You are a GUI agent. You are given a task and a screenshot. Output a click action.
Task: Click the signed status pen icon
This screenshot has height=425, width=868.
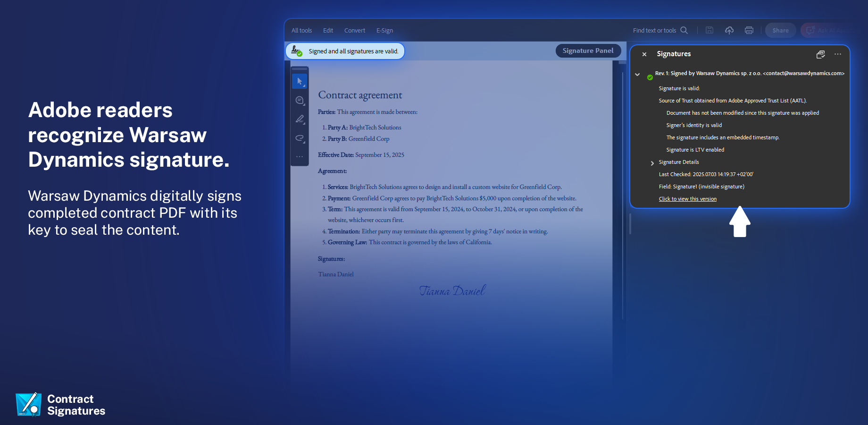tap(296, 51)
